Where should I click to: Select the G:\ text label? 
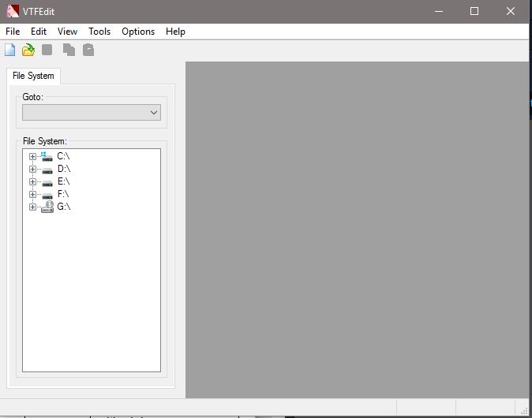pyautogui.click(x=64, y=207)
